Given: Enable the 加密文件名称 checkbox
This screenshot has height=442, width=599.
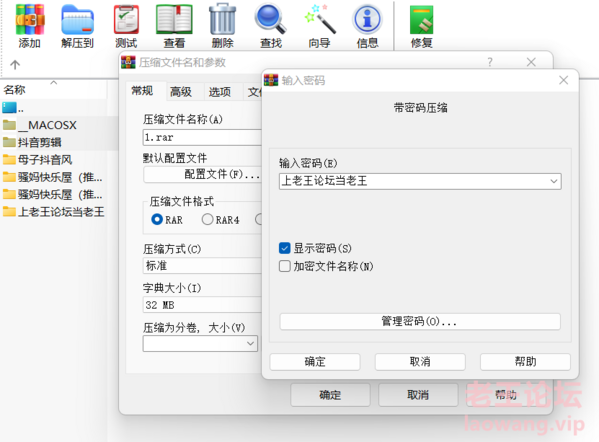Looking at the screenshot, I should tap(285, 266).
